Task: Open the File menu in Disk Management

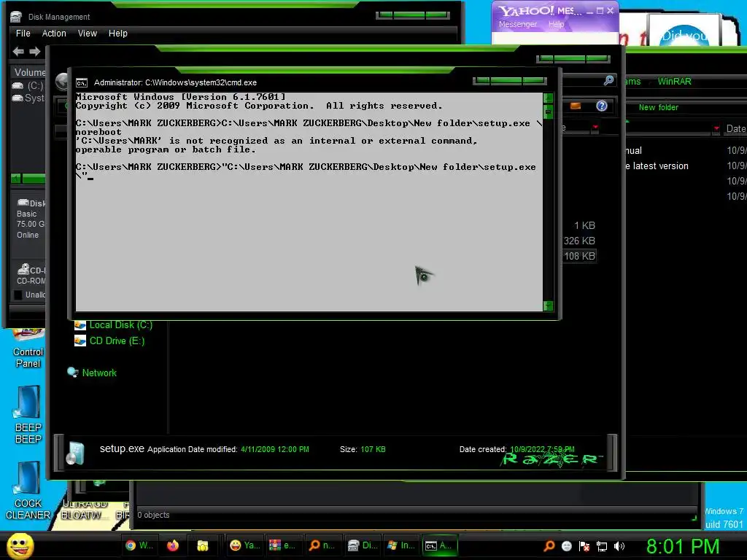Action: point(23,34)
